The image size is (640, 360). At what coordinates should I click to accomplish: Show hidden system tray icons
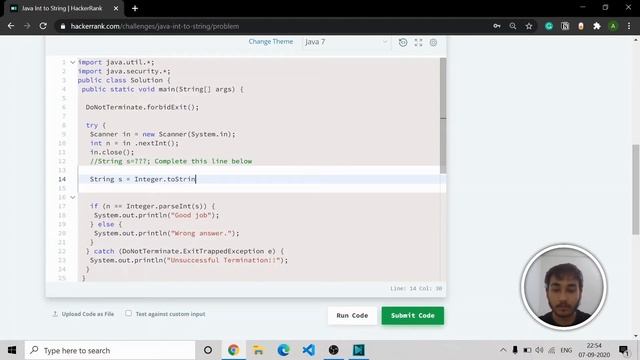coord(503,350)
